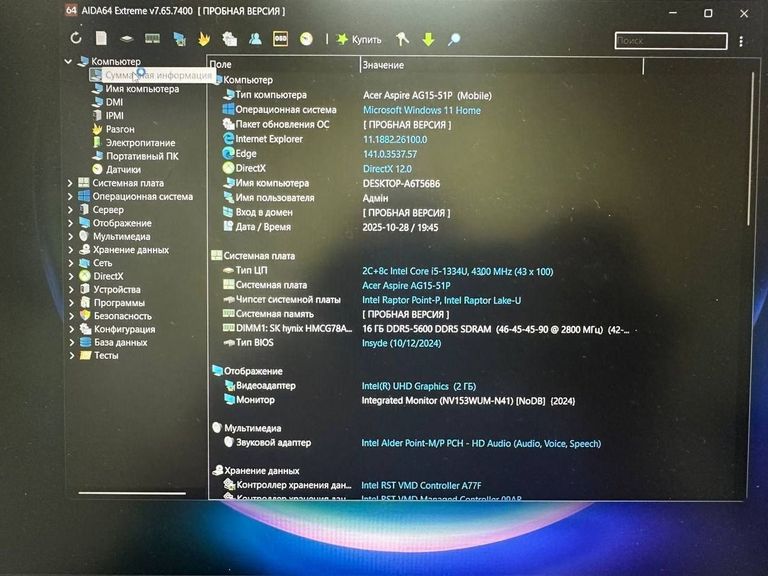The width and height of the screenshot is (768, 576).
Task: Click the magnifier search icon
Action: 454,39
